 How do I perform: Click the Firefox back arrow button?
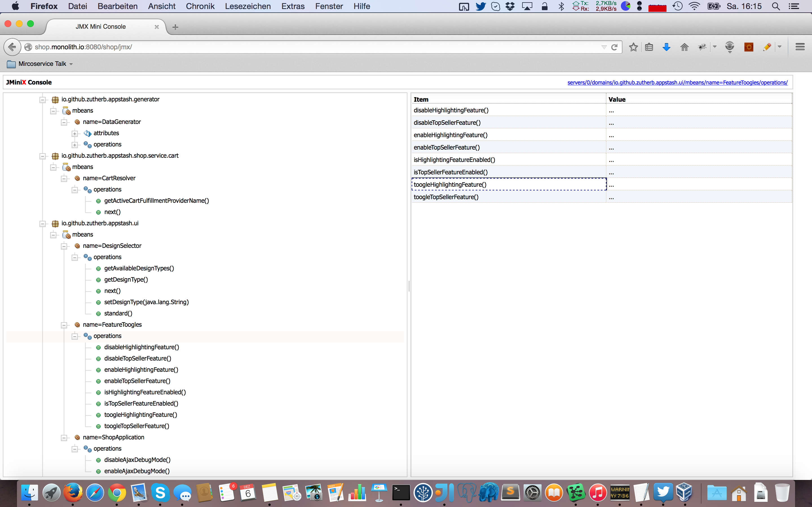12,47
